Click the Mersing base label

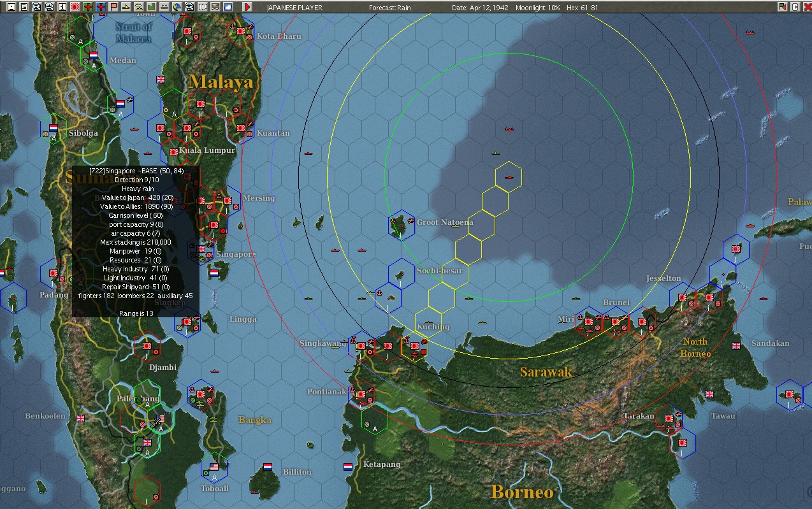pos(259,198)
